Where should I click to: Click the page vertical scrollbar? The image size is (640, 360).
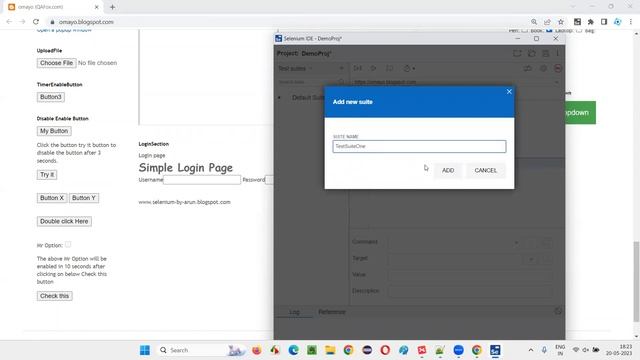(636, 282)
